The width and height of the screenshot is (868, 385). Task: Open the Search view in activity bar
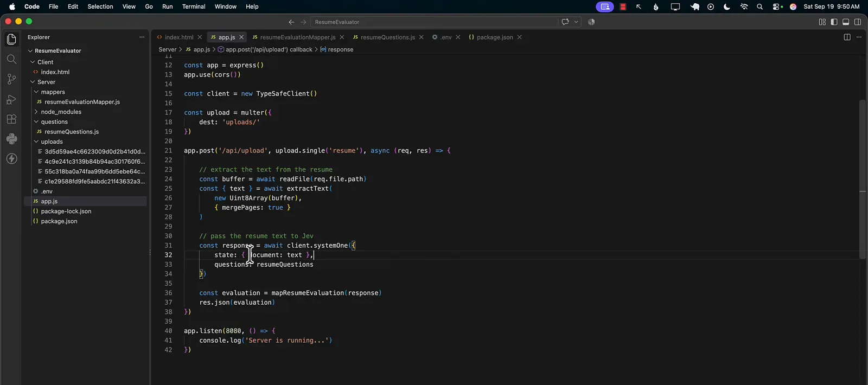[11, 59]
